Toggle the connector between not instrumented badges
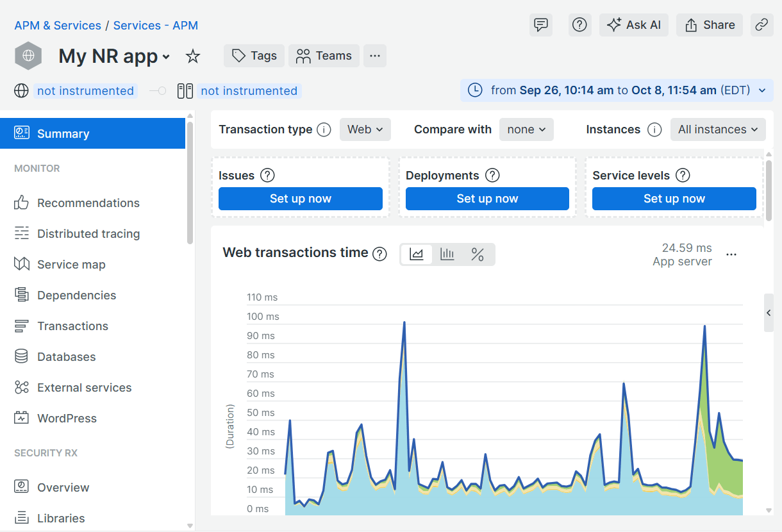The height and width of the screenshot is (532, 782). [x=158, y=91]
